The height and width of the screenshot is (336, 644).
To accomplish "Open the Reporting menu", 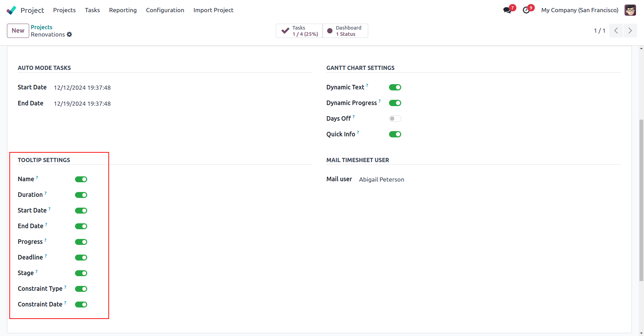I will click(x=123, y=10).
